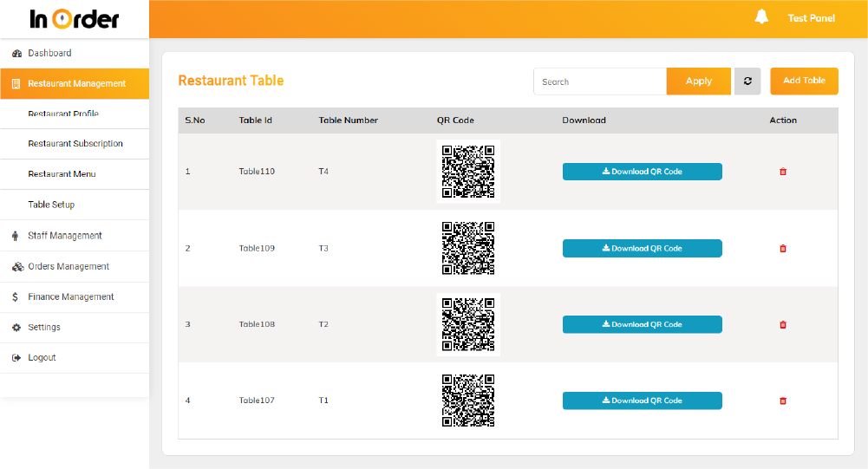Click the Orders Management boxes icon

(x=17, y=266)
